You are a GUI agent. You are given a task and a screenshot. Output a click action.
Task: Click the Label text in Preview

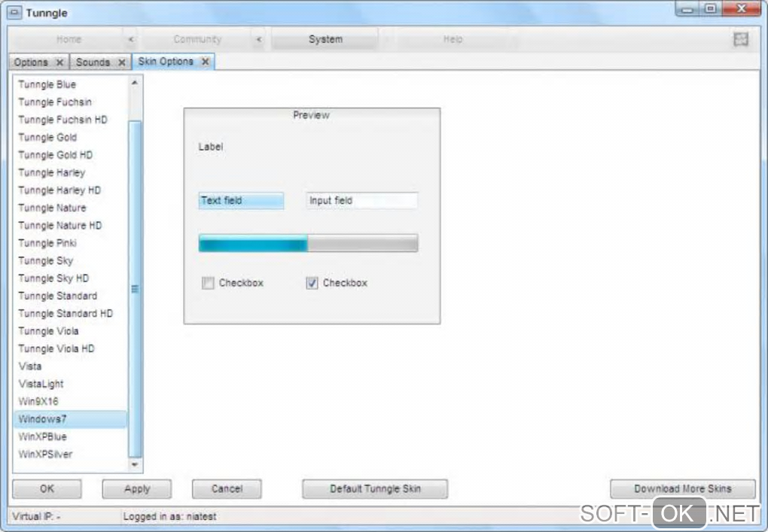pyautogui.click(x=211, y=147)
